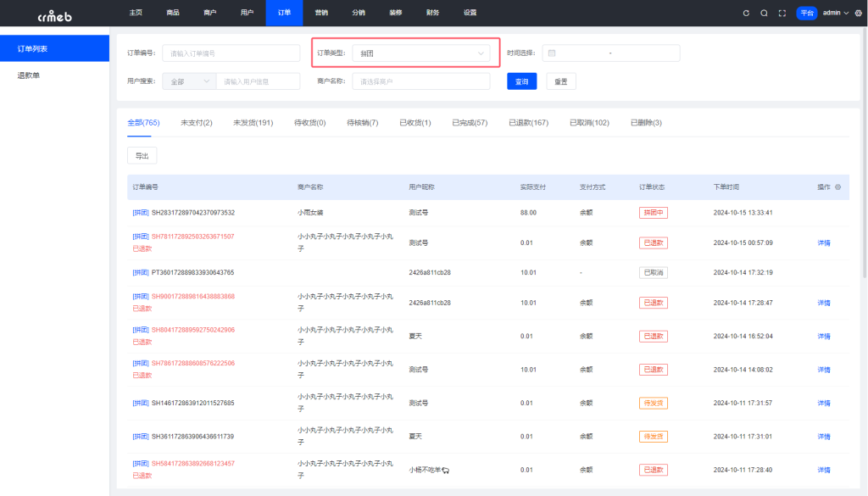This screenshot has height=496, width=868.
Task: Click order number SH283172897042370973532
Action: click(193, 213)
